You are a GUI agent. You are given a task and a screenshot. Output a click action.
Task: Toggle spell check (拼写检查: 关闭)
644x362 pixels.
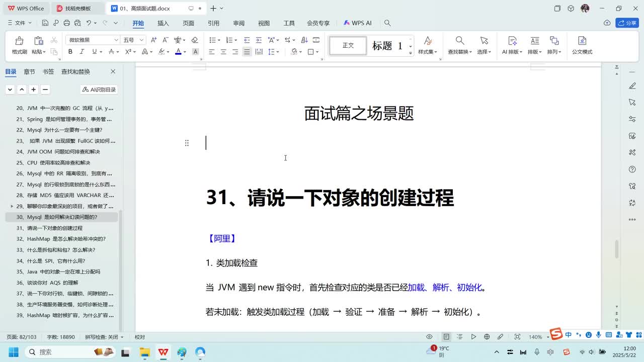(104, 337)
